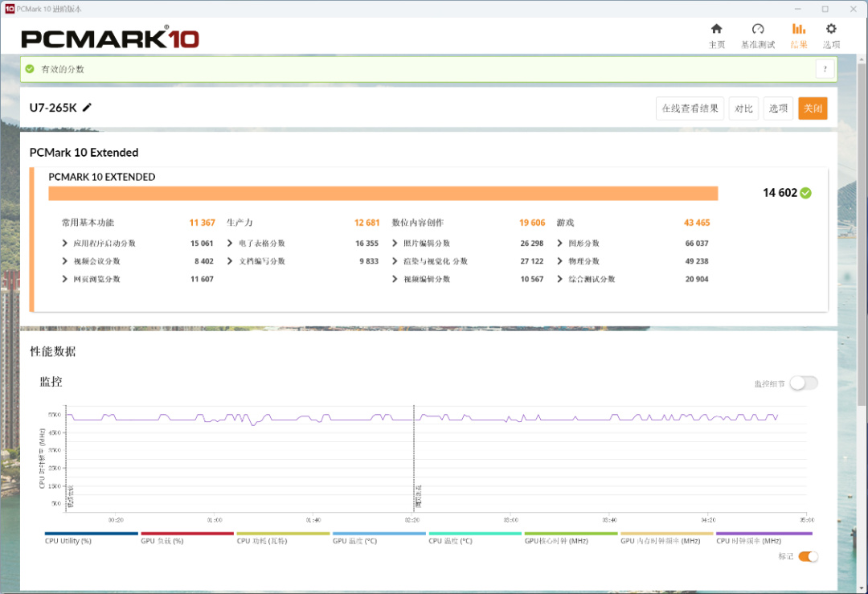The height and width of the screenshot is (594, 868).
Task: Expand 物理分数 row
Action: click(x=559, y=260)
